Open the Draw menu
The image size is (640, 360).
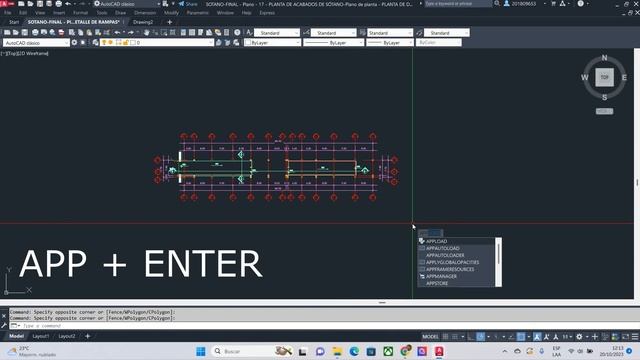click(120, 13)
